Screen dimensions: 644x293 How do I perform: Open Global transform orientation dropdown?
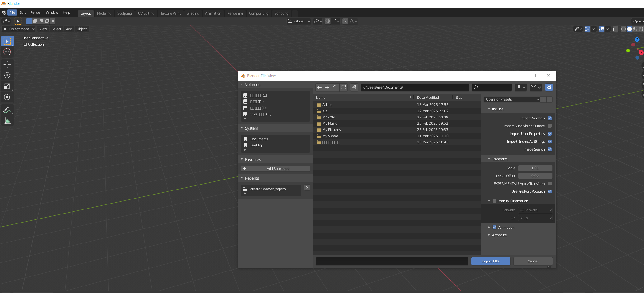(x=299, y=21)
